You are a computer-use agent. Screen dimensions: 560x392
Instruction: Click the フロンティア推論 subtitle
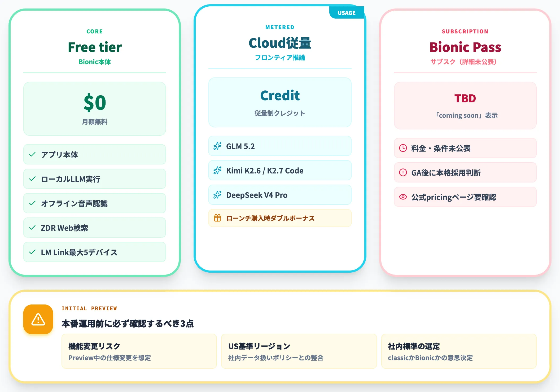[280, 58]
